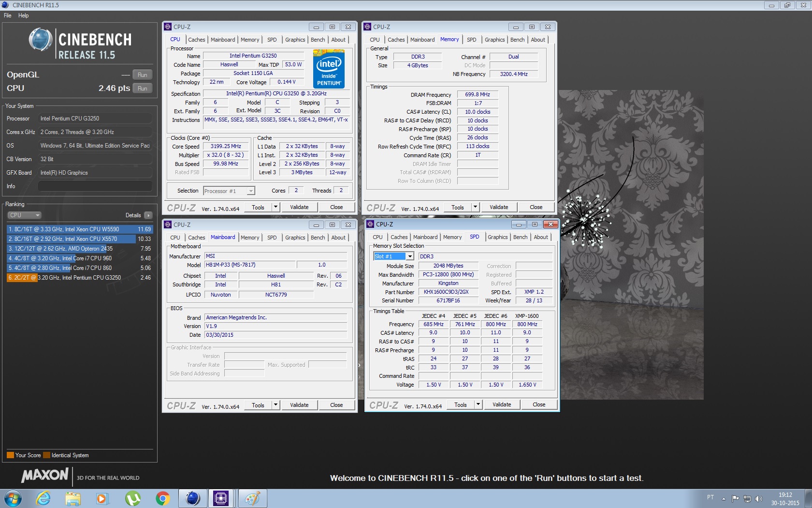Run the CPU benchmark test

point(142,89)
